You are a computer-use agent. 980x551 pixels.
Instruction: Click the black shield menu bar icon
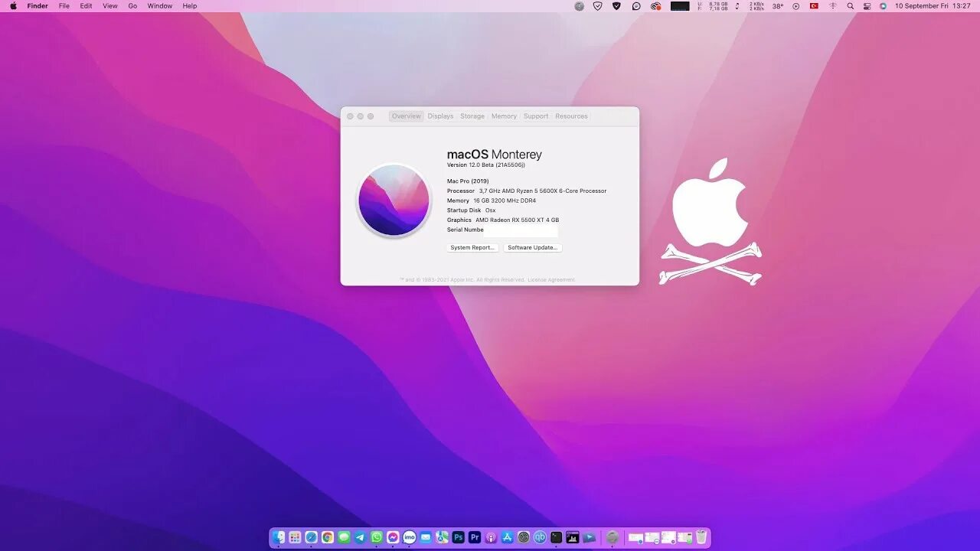tap(616, 6)
